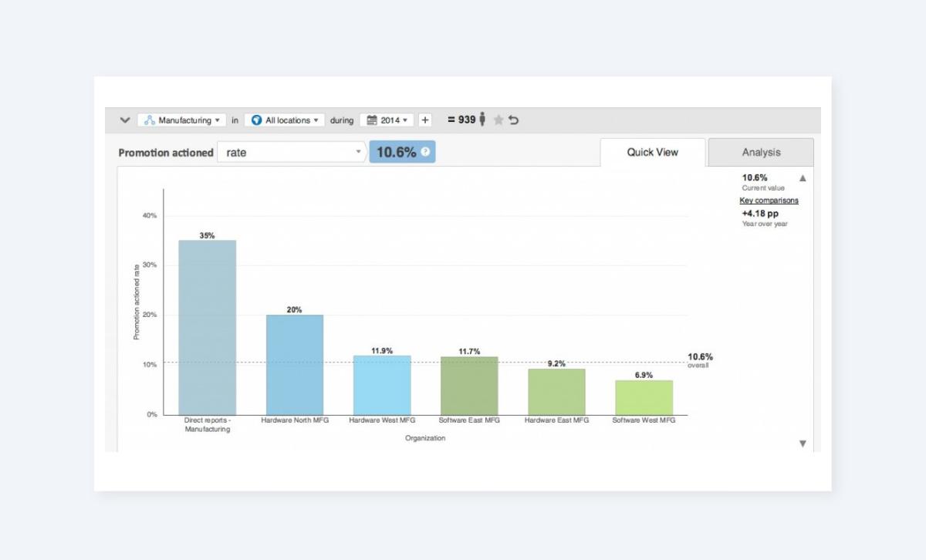Select the Hardware West MFG bar

382,386
